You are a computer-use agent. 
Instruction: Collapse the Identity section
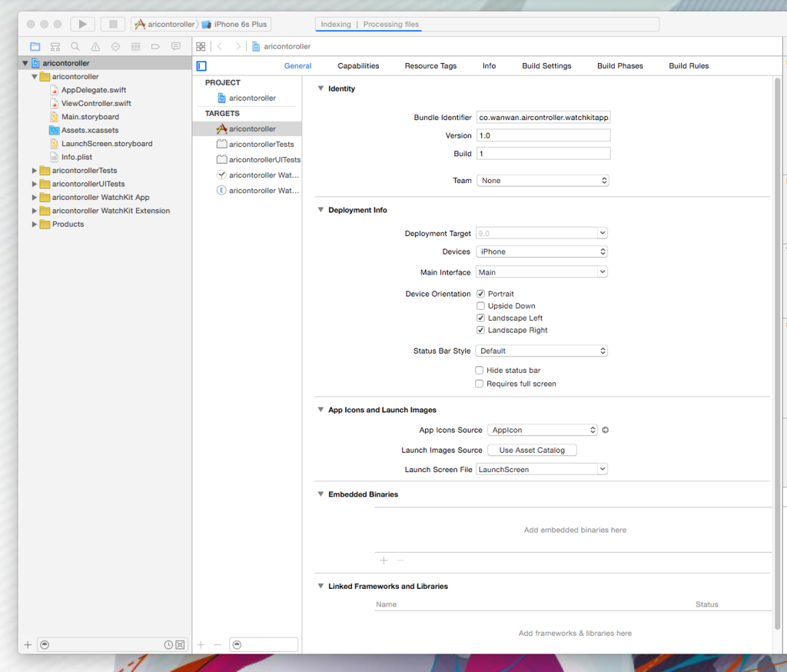point(320,88)
